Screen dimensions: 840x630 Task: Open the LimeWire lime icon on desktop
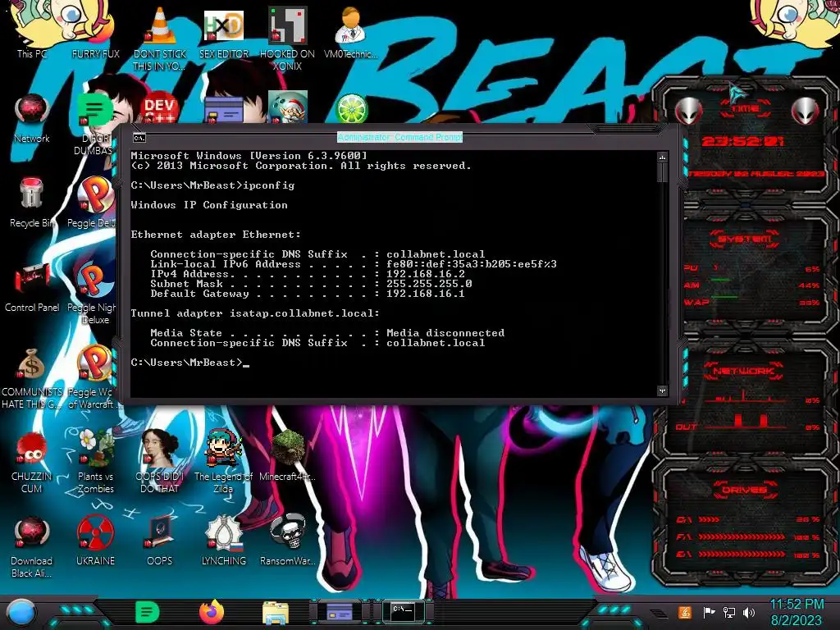tap(351, 108)
